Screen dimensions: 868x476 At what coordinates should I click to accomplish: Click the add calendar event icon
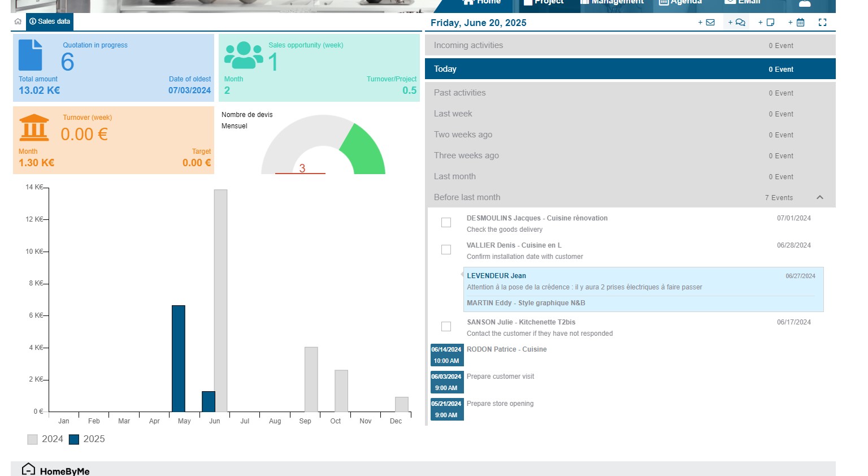click(x=797, y=23)
